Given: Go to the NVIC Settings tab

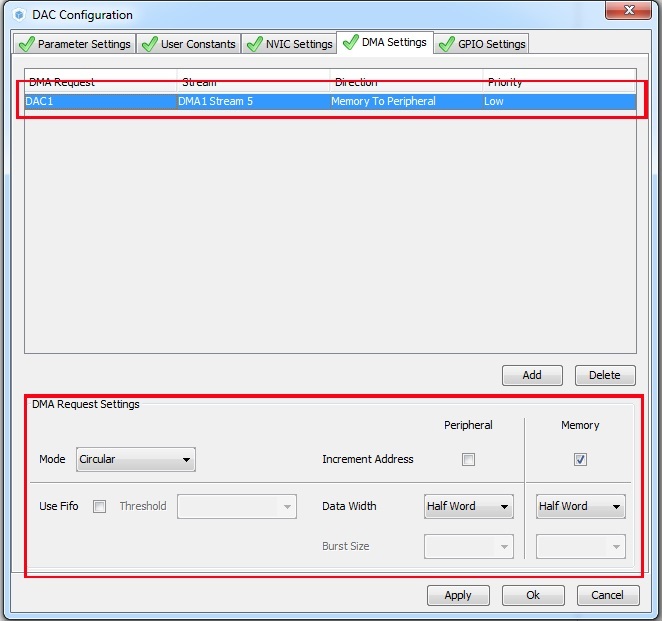Looking at the screenshot, I should pos(289,44).
